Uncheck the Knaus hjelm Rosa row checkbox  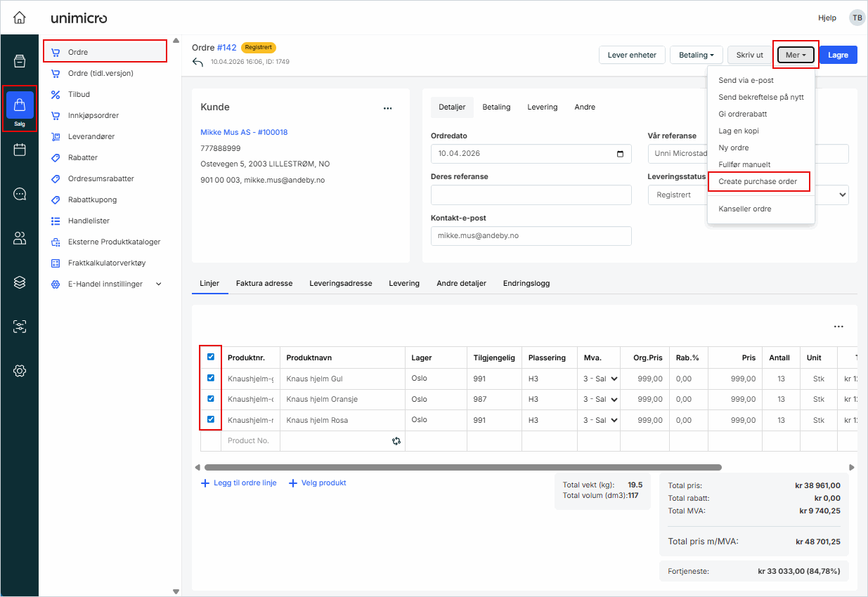tap(211, 420)
